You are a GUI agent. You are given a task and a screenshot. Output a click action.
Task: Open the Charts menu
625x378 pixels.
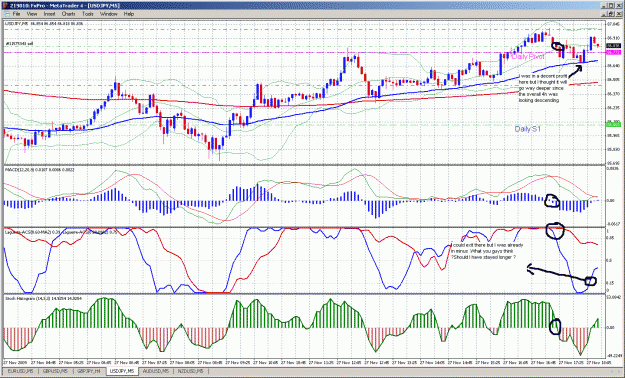[69, 14]
